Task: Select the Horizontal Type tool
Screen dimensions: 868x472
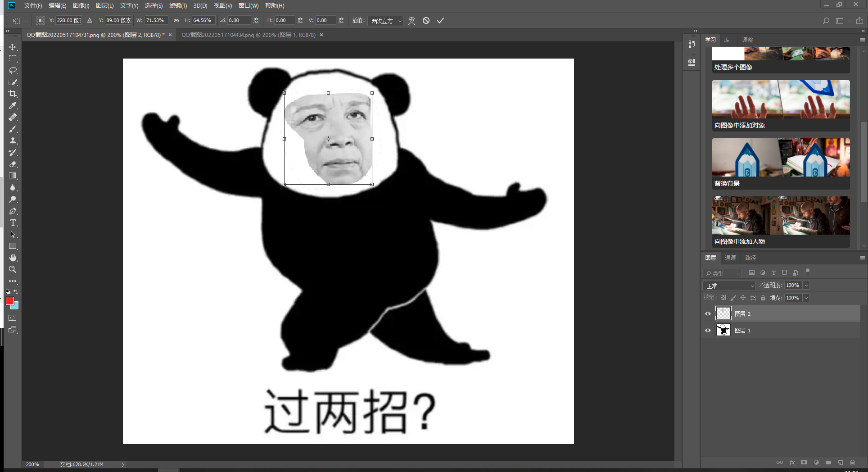Action: point(13,222)
